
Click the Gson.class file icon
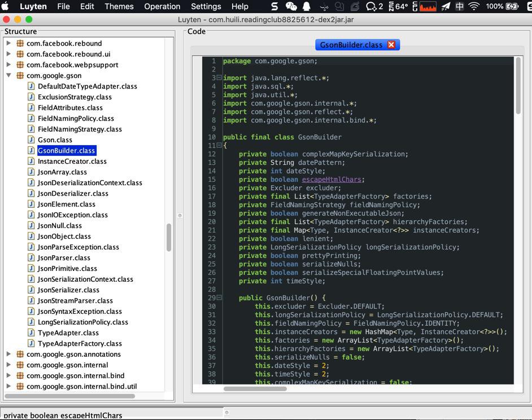32,140
